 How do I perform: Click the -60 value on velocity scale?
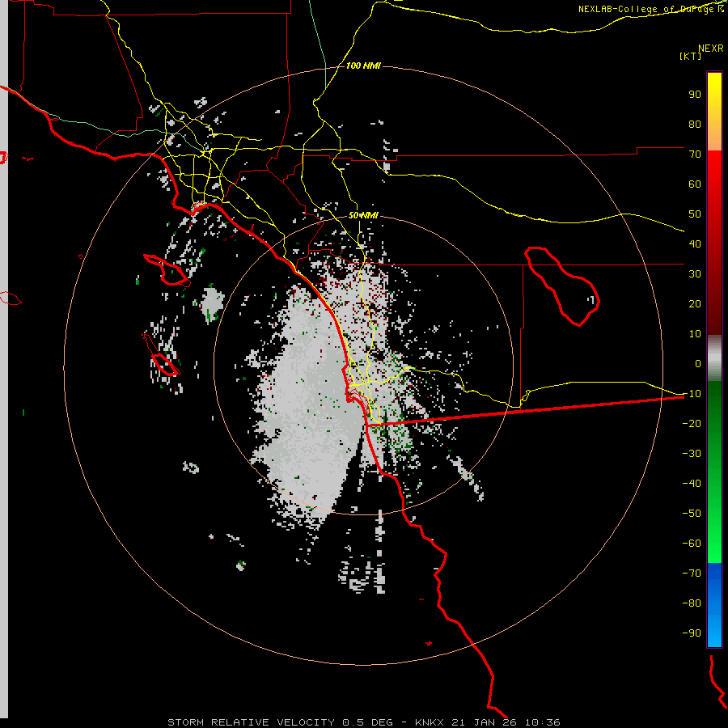click(x=692, y=544)
